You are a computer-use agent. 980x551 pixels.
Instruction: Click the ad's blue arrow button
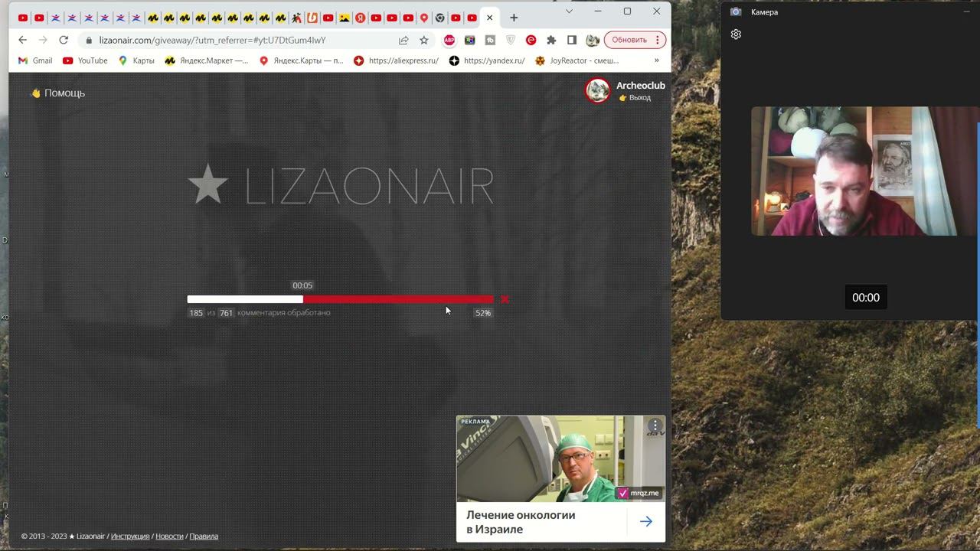tap(646, 521)
